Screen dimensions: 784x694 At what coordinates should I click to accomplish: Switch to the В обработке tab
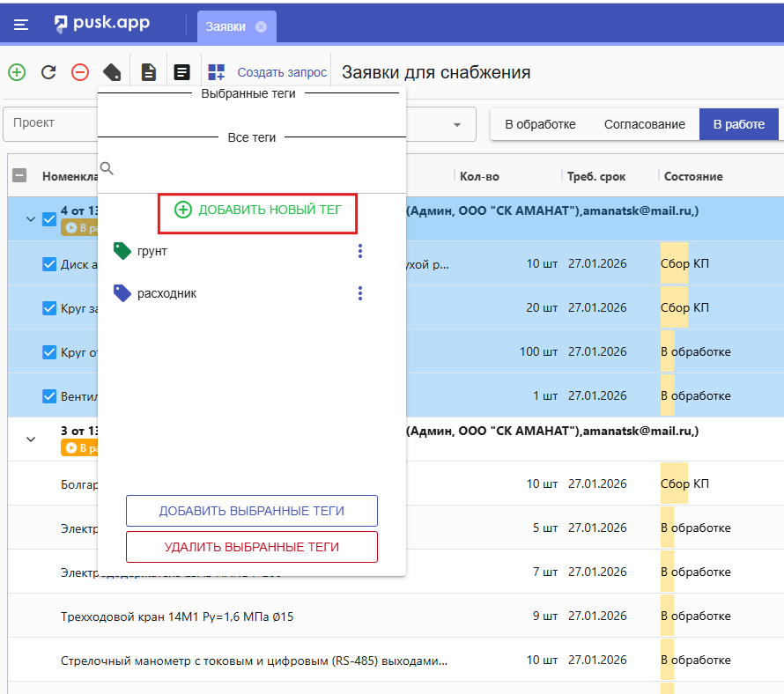click(540, 124)
